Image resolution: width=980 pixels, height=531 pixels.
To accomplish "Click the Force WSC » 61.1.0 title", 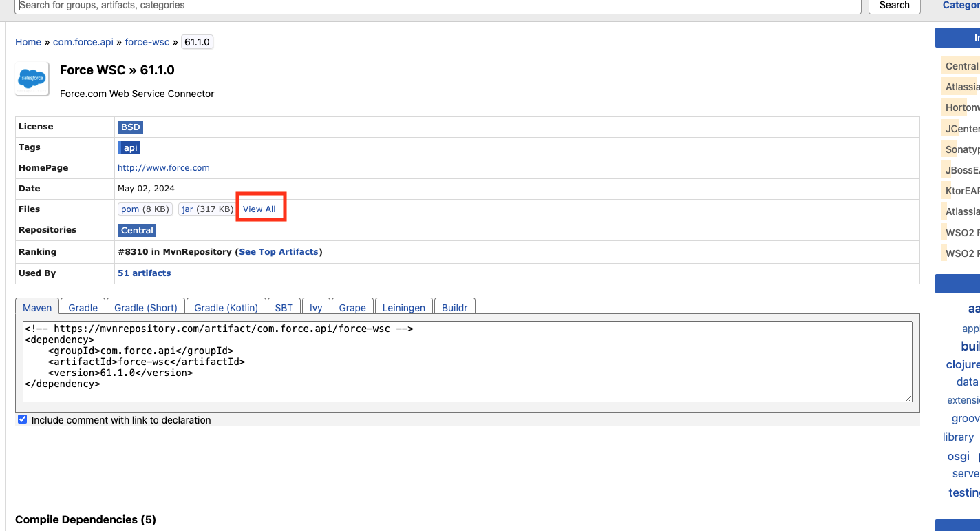I will click(117, 70).
